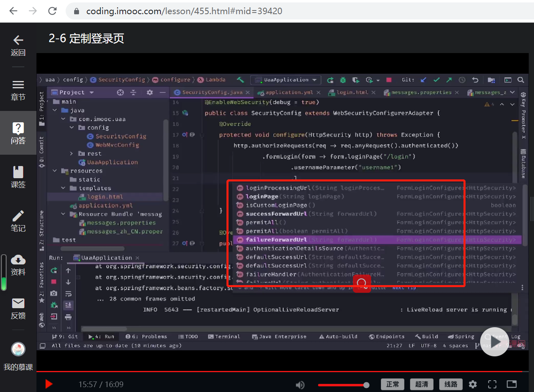534x392 pixels.
Task: Toggle the Database tool window
Action: 523,164
